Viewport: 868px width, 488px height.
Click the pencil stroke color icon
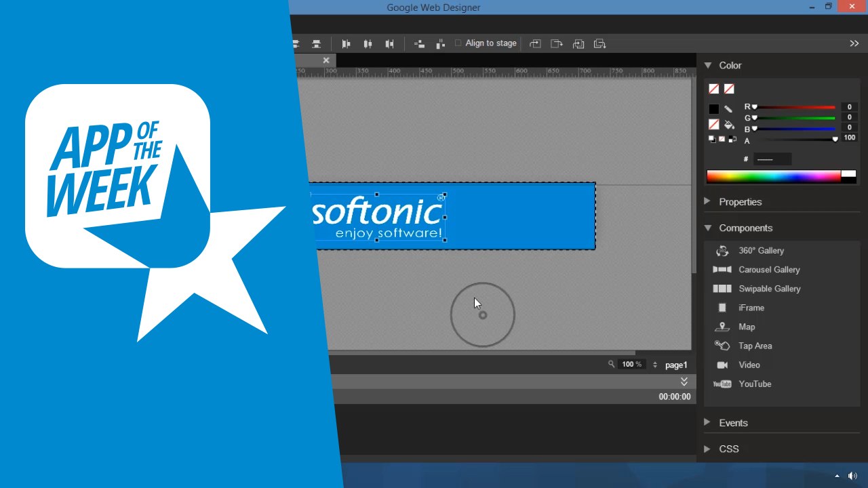click(728, 109)
